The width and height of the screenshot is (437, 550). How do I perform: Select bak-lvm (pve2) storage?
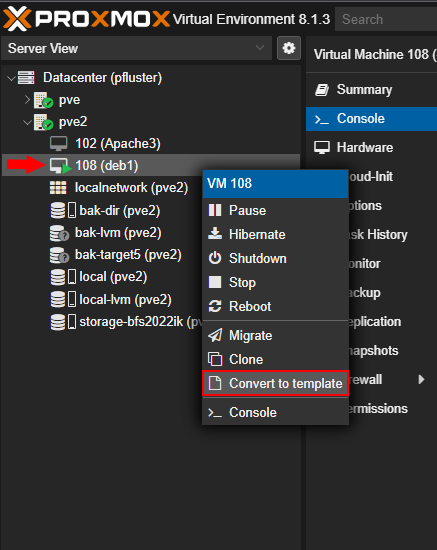tap(118, 233)
